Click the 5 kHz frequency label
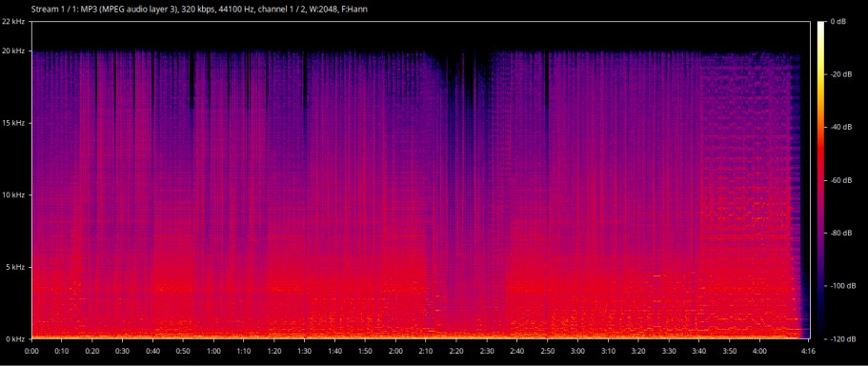The image size is (868, 367). tap(14, 267)
